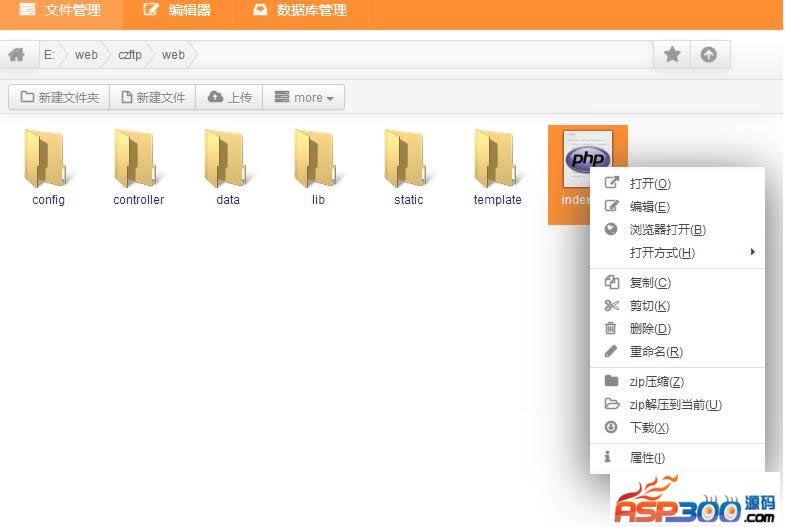Screen dimensions: 785x527
Task: Select the index php file icon
Action: 588,158
